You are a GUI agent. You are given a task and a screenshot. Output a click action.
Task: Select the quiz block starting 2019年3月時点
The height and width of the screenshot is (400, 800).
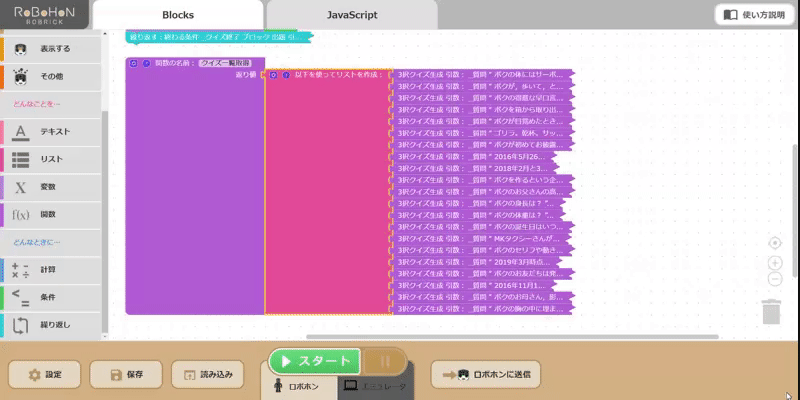(x=476, y=262)
